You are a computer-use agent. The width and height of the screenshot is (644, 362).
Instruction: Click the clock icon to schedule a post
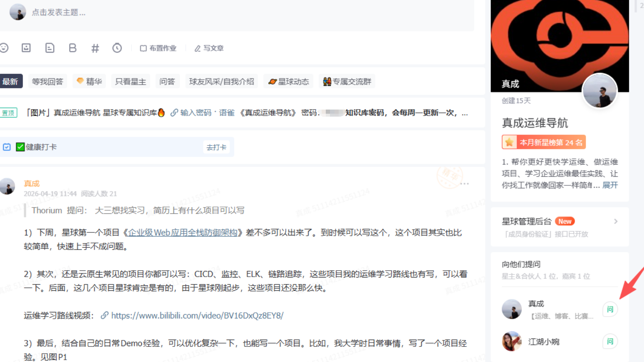[x=117, y=48]
